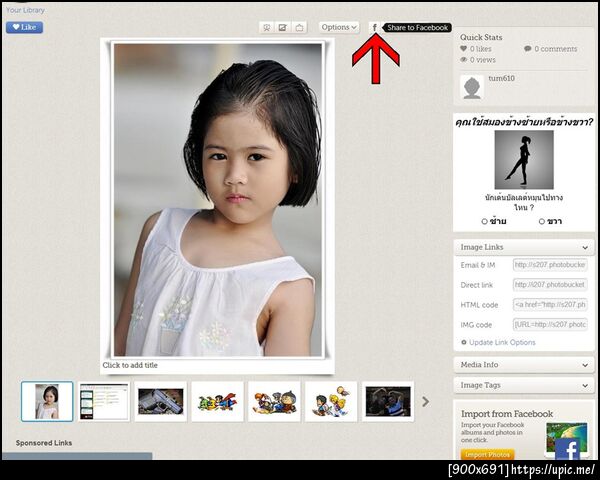Viewport: 600px width, 480px height.
Task: Select the fifth thumbnail with cartoon characters
Action: click(x=274, y=402)
